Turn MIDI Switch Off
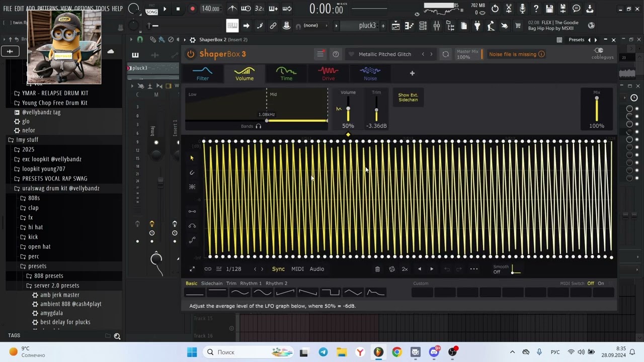Screen dimensions: 644x362 pyautogui.click(x=591, y=284)
